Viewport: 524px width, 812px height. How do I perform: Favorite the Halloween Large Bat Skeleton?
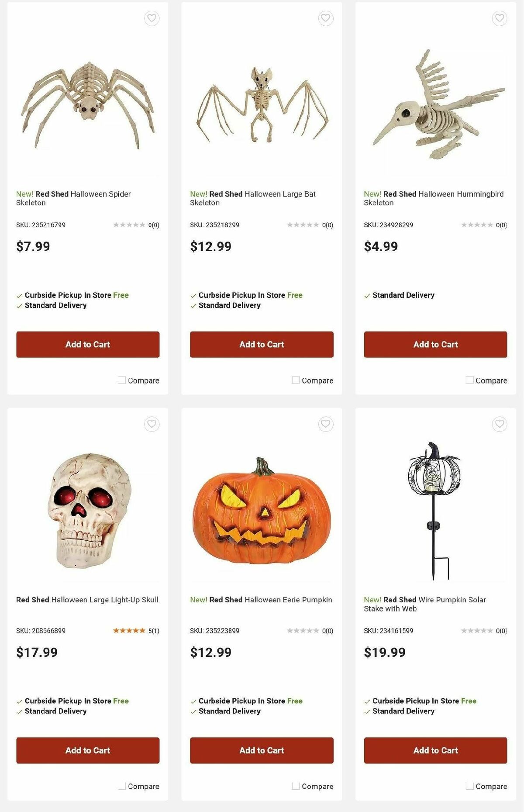pos(324,18)
